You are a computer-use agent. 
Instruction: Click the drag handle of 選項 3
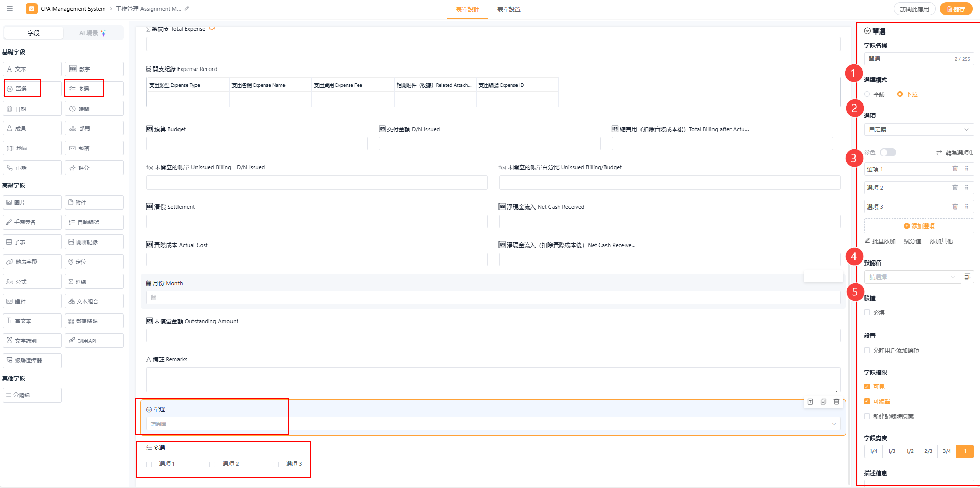tap(967, 207)
